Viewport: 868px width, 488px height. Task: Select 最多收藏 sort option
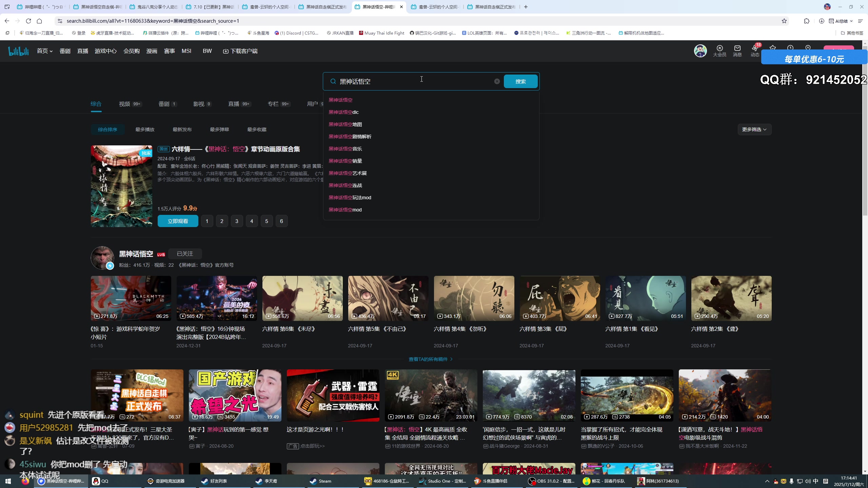pyautogui.click(x=257, y=129)
